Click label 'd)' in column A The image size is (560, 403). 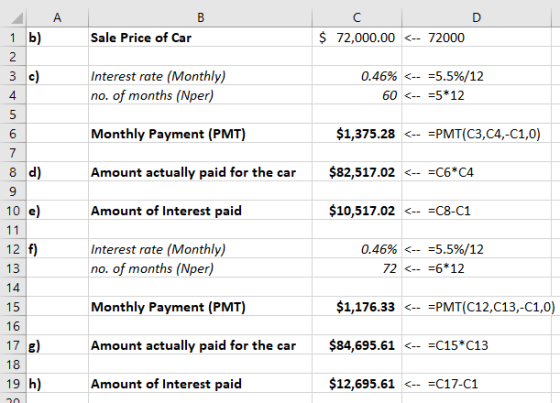pyautogui.click(x=35, y=172)
